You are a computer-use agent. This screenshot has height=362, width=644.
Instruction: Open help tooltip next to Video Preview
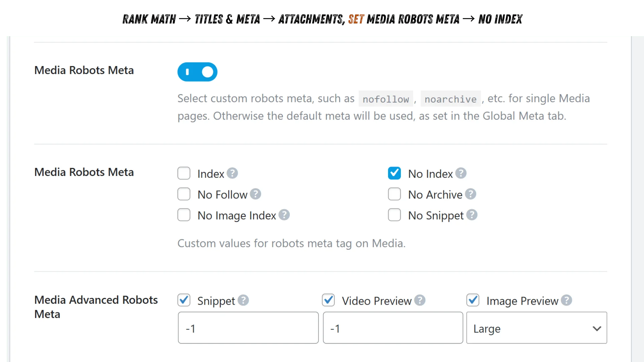420,300
